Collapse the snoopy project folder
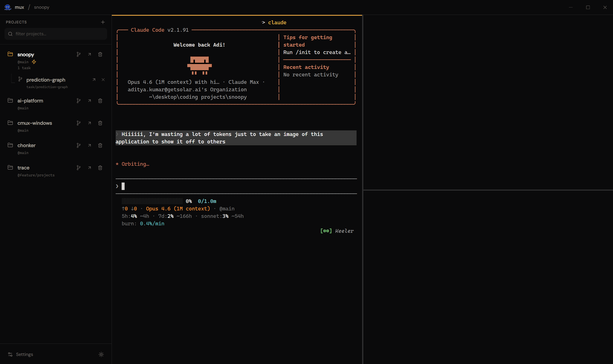613x364 pixels. pyautogui.click(x=10, y=54)
